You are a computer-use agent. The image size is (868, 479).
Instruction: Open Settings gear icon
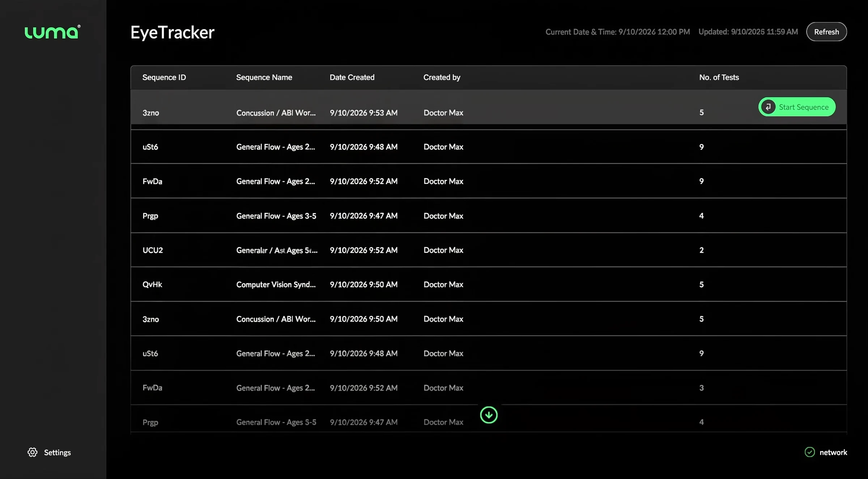(33, 452)
